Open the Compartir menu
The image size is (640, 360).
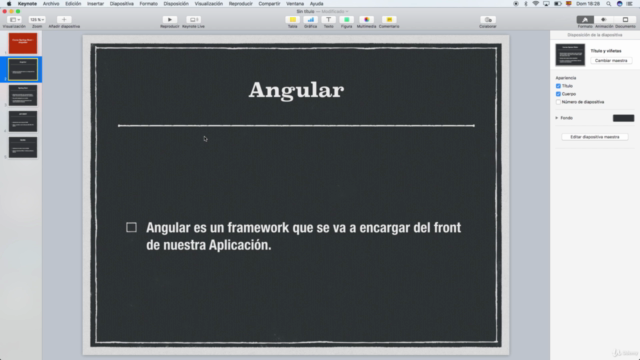(269, 4)
